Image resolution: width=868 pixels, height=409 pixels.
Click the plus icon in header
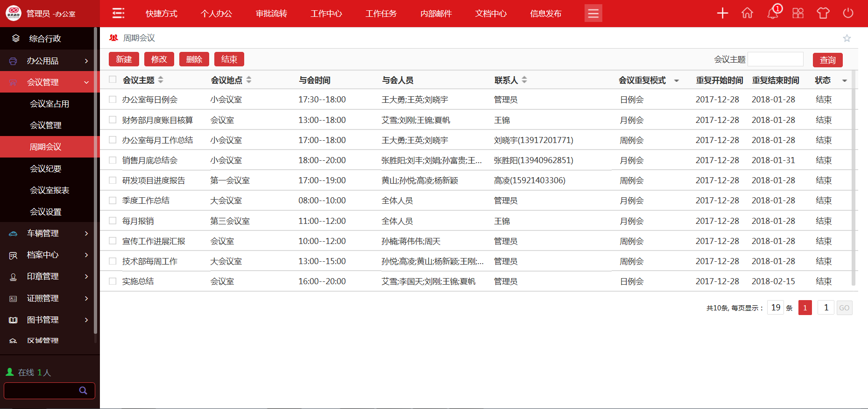(x=722, y=13)
